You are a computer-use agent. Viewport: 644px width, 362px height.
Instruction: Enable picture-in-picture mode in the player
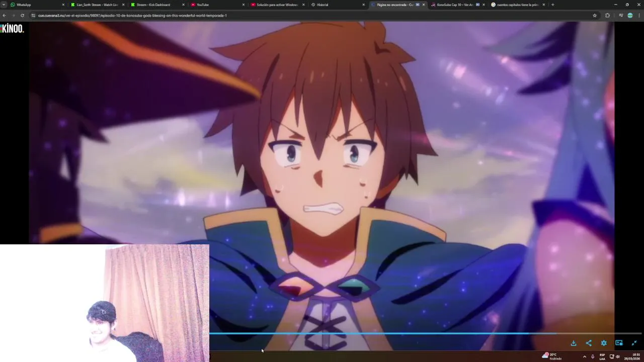point(619,343)
